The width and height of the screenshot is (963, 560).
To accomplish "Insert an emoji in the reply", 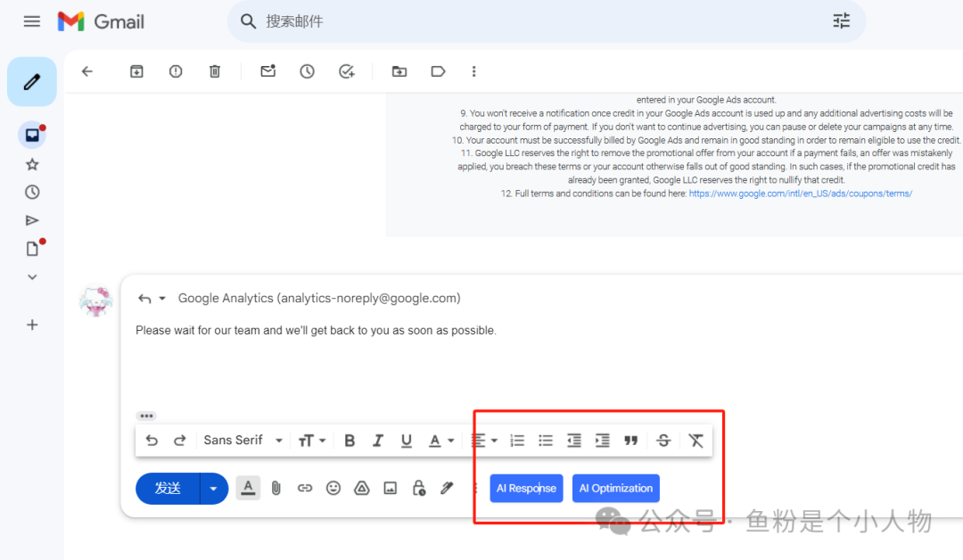I will point(333,488).
